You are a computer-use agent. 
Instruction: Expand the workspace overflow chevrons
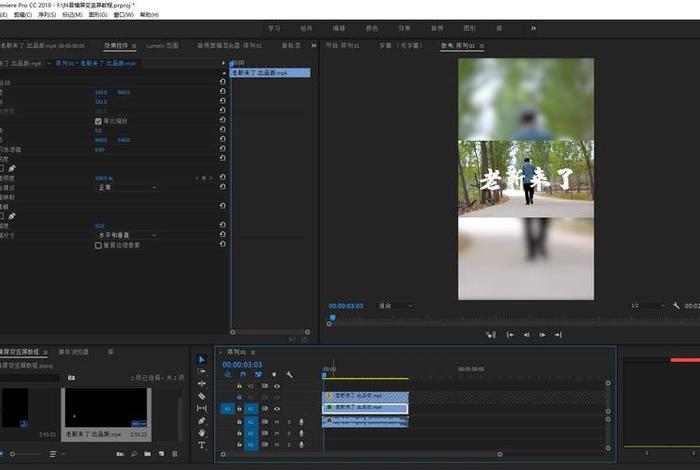[533, 28]
